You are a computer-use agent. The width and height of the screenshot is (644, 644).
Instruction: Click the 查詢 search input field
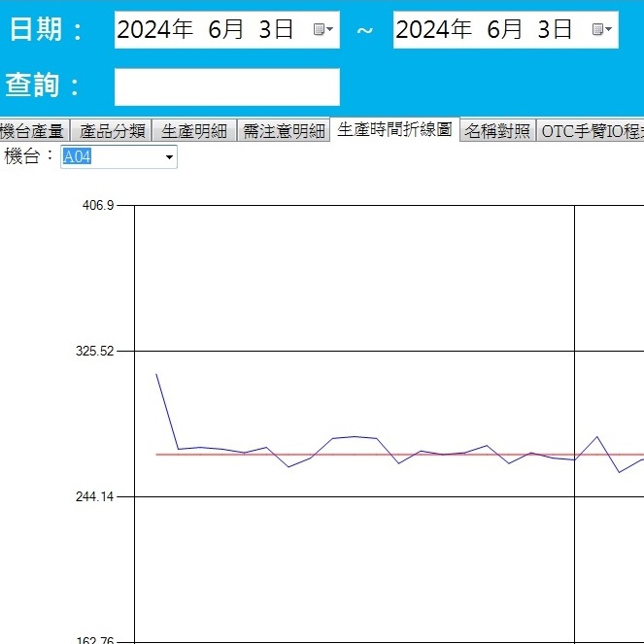pos(226,86)
